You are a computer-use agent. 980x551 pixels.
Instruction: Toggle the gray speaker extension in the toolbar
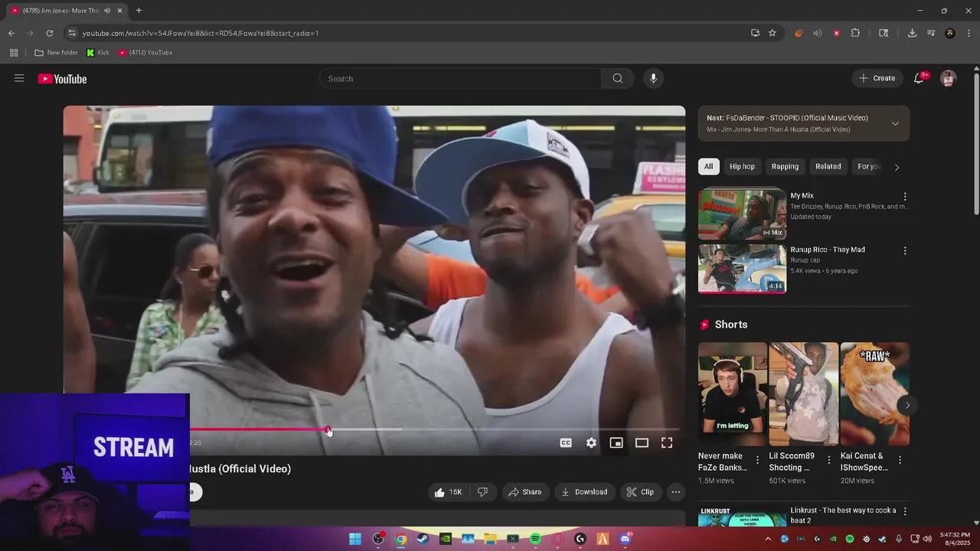tap(818, 33)
